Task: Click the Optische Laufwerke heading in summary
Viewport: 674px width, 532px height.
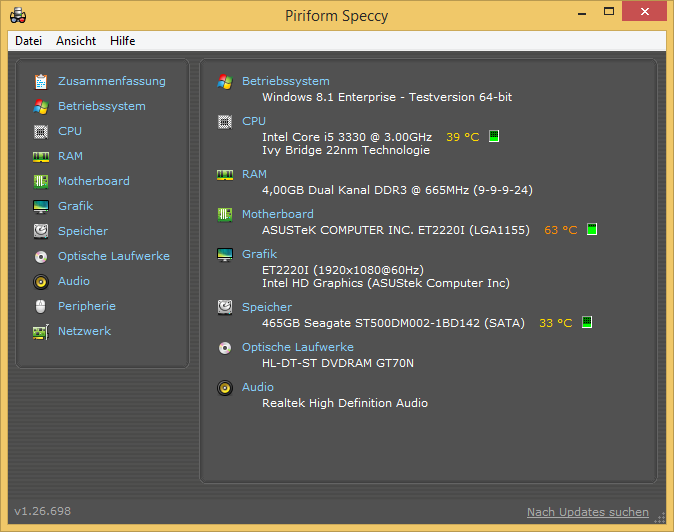Action: [x=297, y=347]
